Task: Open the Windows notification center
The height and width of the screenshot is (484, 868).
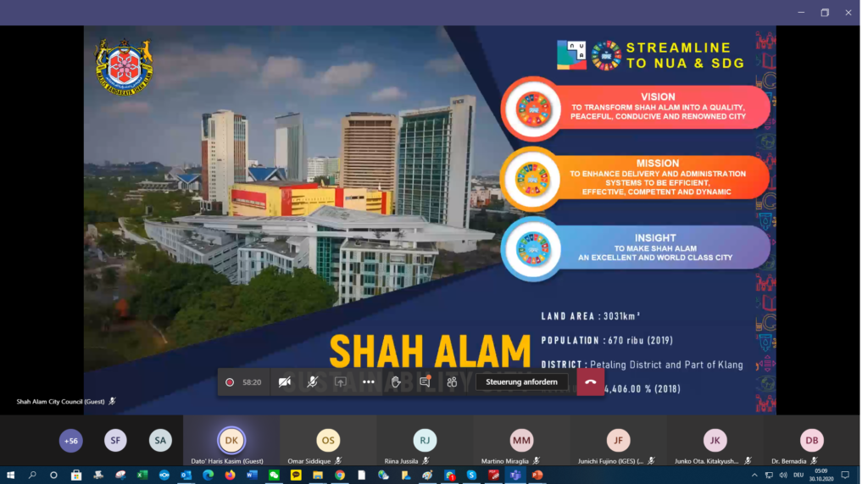Action: pyautogui.click(x=844, y=476)
